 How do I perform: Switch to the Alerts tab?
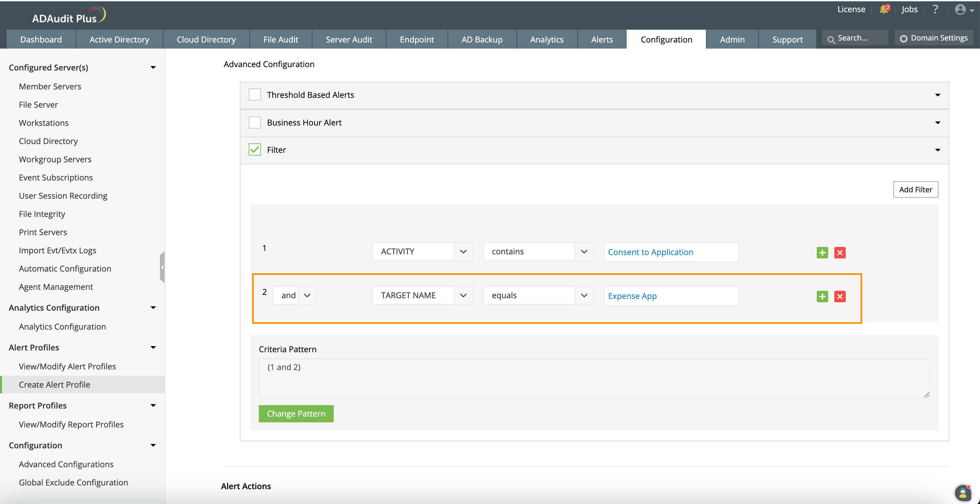tap(601, 39)
